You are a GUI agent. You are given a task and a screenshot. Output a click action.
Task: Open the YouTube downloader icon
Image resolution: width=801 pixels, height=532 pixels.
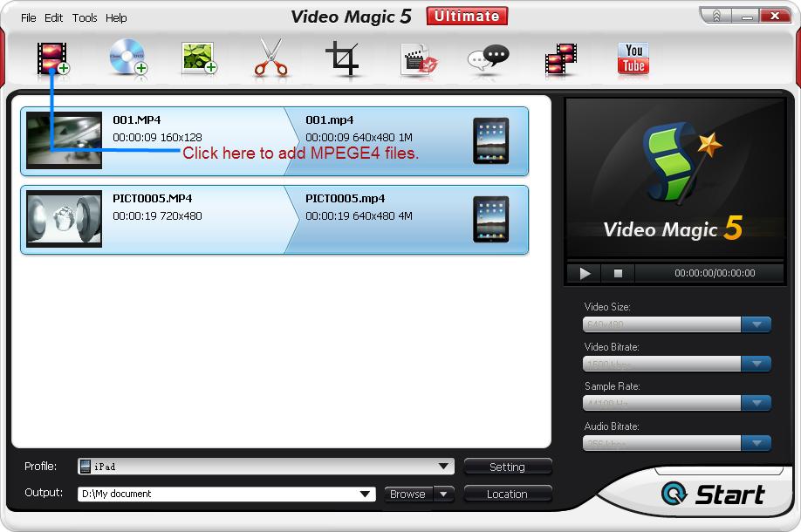[633, 58]
